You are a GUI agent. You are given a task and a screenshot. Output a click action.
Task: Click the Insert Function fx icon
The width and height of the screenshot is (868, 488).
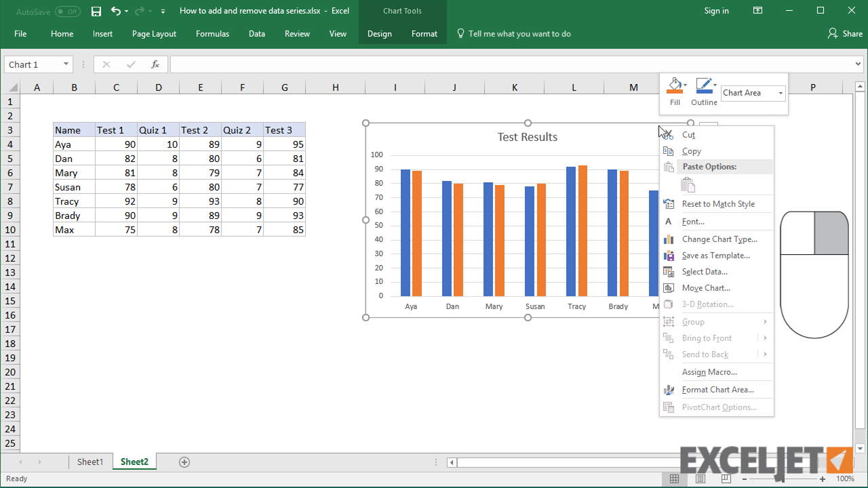coord(155,64)
